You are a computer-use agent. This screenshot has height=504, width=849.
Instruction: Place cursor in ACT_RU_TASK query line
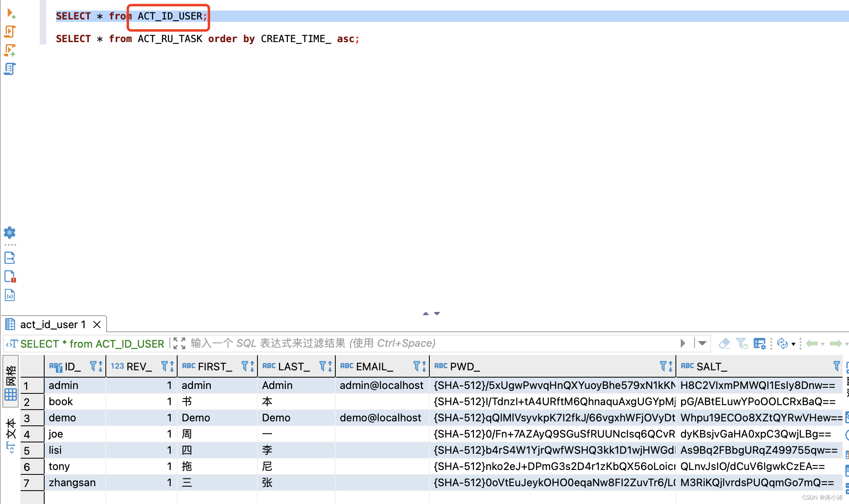click(208, 39)
